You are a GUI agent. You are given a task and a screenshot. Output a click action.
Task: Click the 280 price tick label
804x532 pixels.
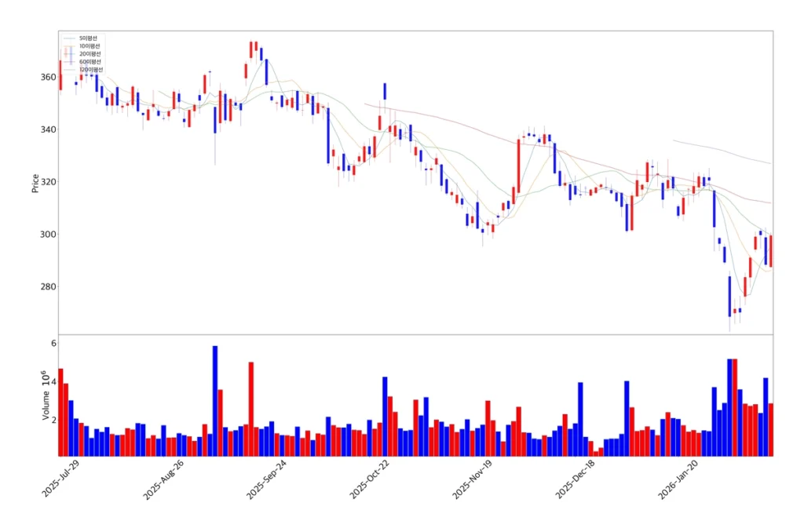click(x=47, y=286)
